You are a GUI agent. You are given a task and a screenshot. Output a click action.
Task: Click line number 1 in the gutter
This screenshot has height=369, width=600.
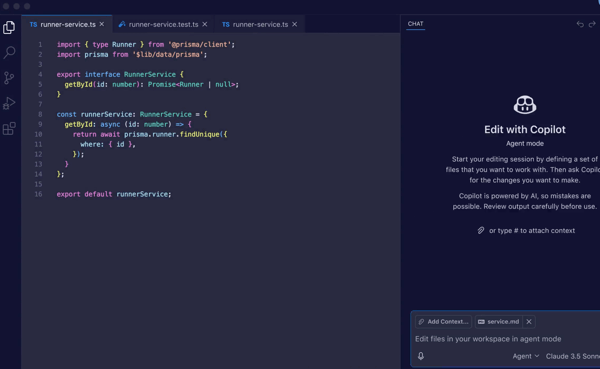pos(40,44)
